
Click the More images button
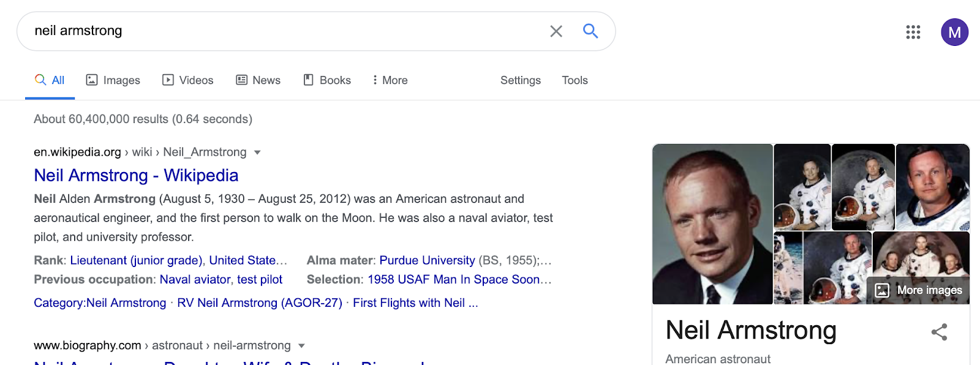point(919,290)
